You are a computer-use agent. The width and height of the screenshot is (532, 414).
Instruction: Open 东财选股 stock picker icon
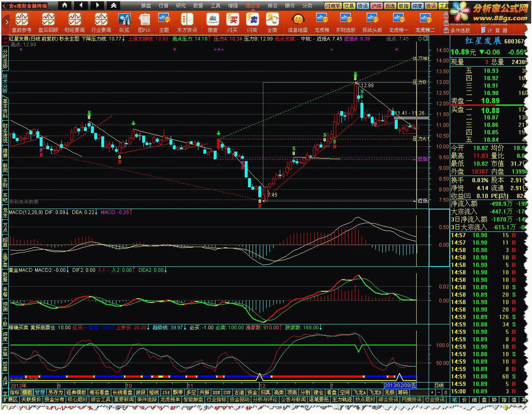pyautogui.click(x=346, y=23)
